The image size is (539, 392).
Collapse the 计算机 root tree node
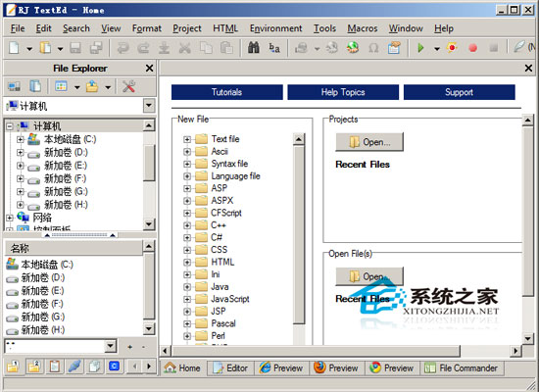point(10,126)
